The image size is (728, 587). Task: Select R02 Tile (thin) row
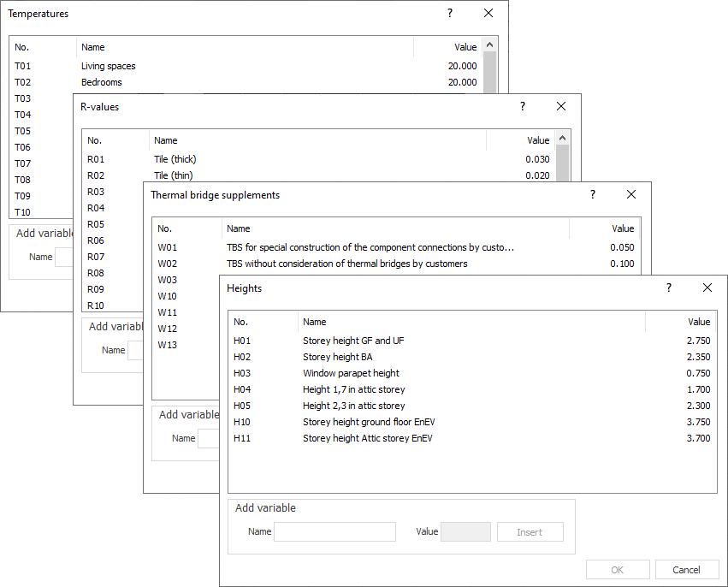(318, 175)
